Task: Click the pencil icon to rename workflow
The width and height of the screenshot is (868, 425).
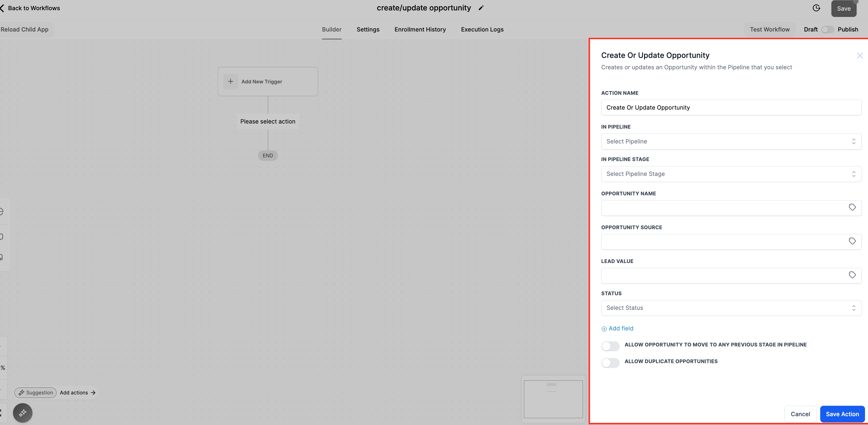Action: click(x=481, y=8)
